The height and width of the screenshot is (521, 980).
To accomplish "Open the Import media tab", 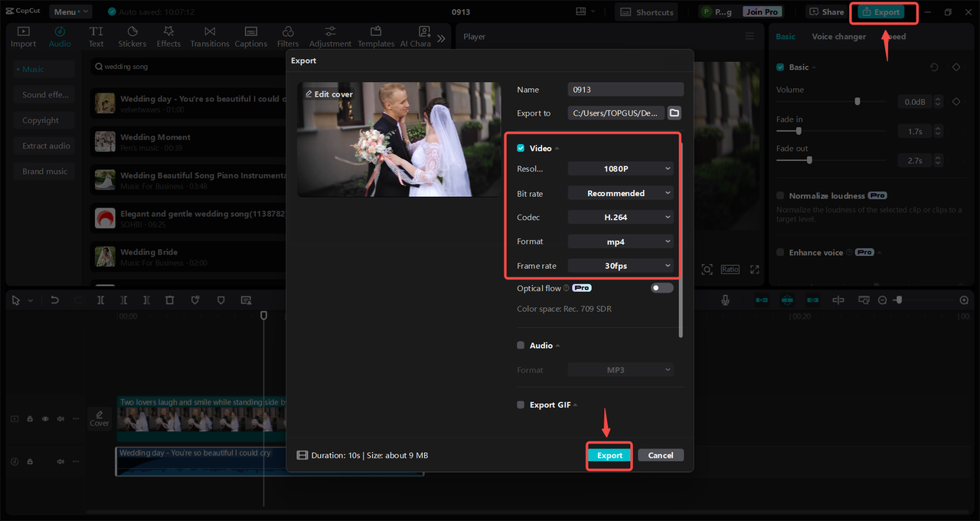I will point(23,37).
